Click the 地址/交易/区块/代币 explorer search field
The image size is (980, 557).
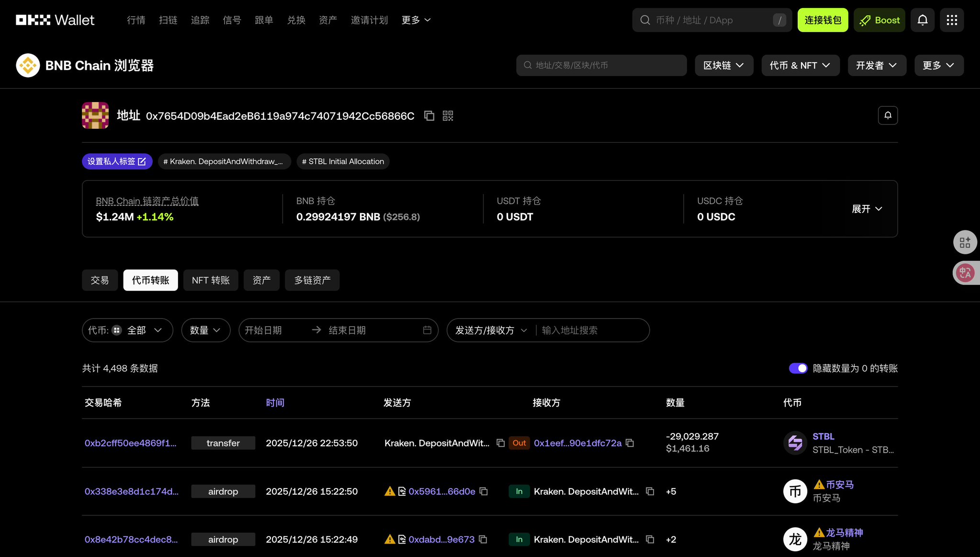click(x=601, y=66)
